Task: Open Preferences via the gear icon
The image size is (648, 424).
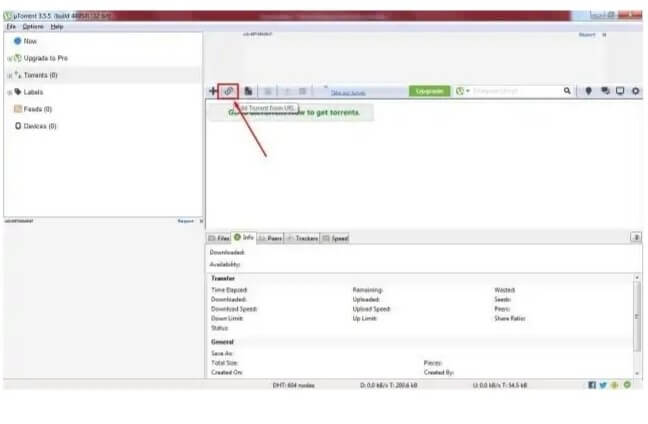Action: [636, 91]
